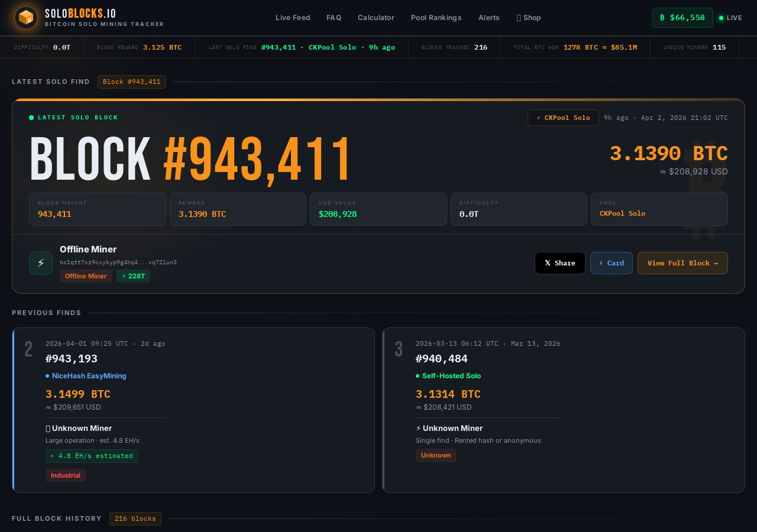Viewport: 757px width, 532px height.
Task: Expand block #940,484 details card
Action: 564,410
